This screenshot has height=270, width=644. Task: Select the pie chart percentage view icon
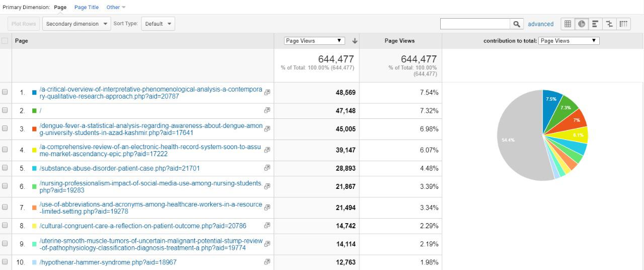click(582, 24)
